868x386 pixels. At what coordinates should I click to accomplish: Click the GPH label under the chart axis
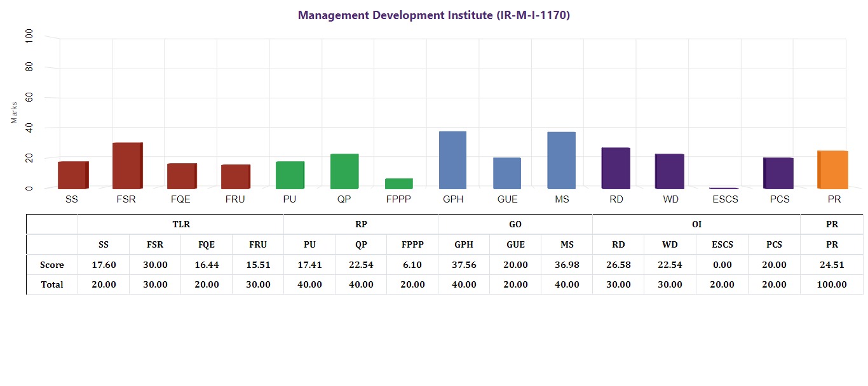453,199
